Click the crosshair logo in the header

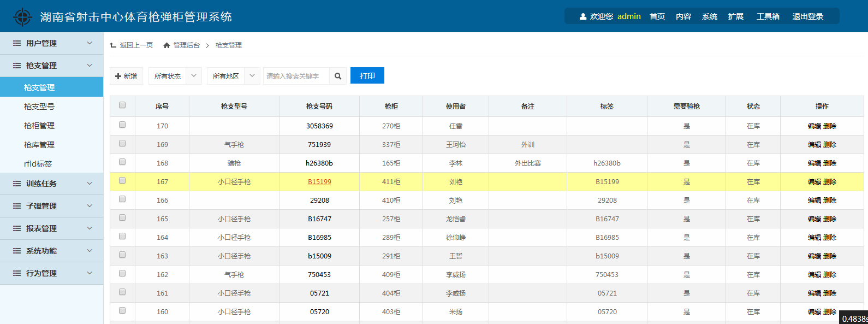pos(22,17)
